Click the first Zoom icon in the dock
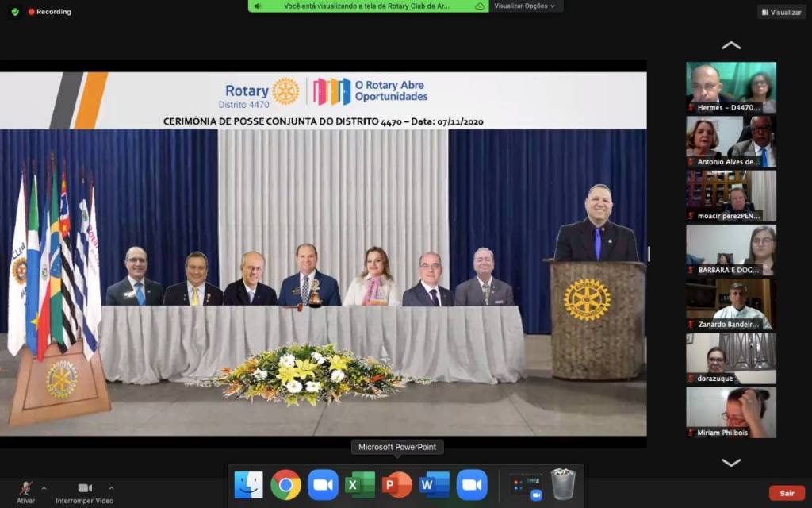Image resolution: width=812 pixels, height=508 pixels. (323, 484)
